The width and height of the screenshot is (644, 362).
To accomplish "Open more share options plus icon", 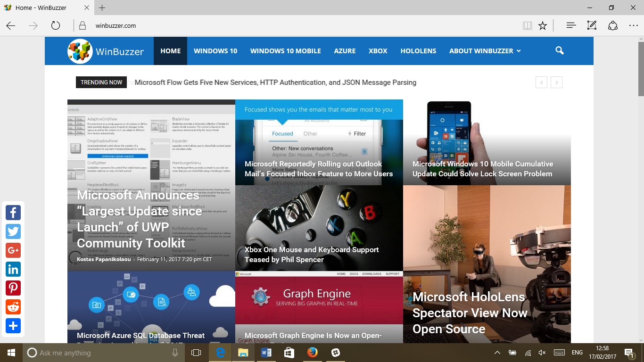I will point(13,326).
